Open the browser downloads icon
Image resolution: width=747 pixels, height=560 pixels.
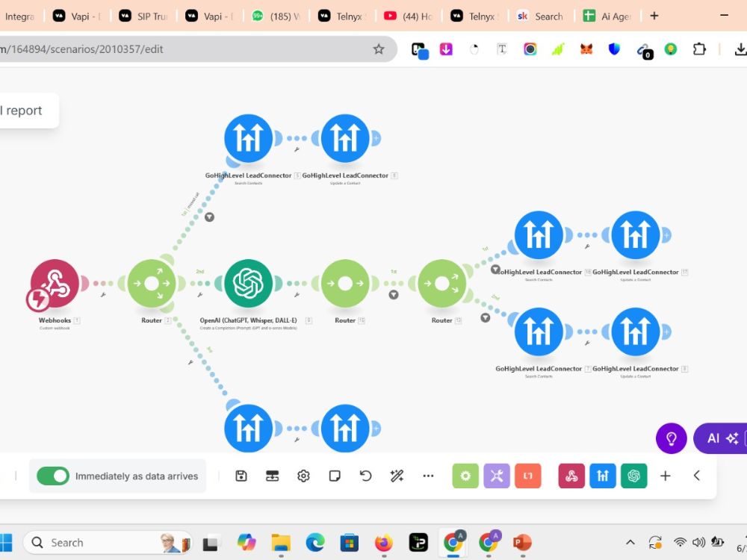pos(740,49)
